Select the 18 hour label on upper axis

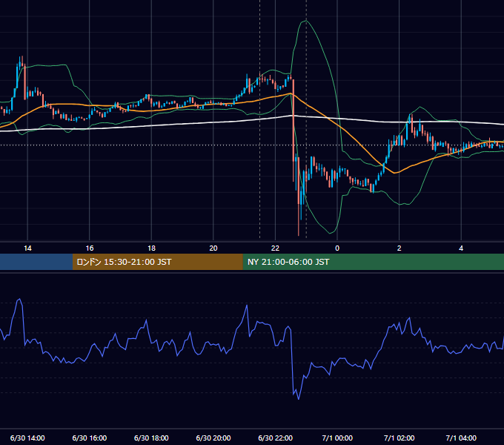[x=151, y=248]
